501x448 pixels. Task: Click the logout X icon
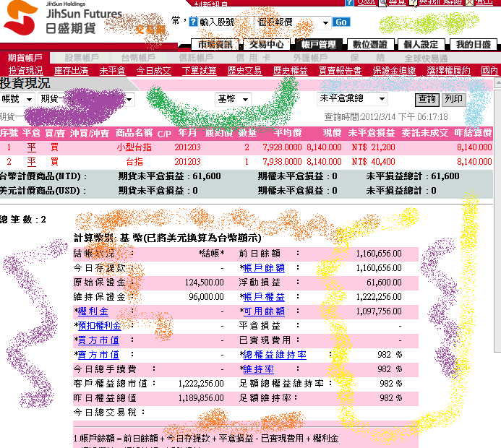pyautogui.click(x=469, y=3)
